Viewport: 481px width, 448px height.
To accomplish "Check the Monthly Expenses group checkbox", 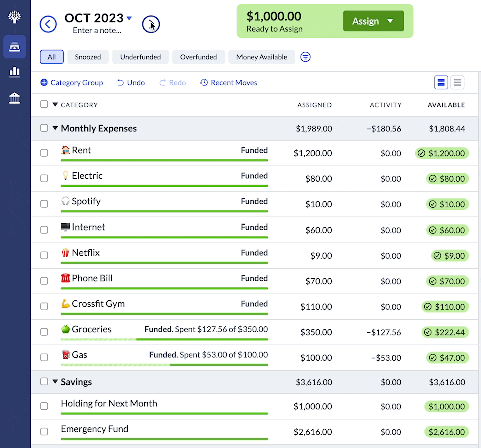I will click(44, 128).
